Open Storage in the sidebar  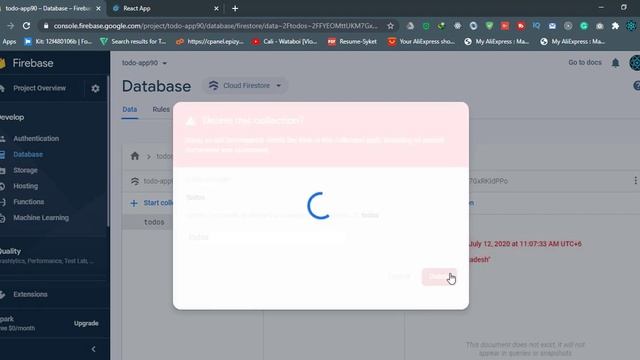click(25, 170)
